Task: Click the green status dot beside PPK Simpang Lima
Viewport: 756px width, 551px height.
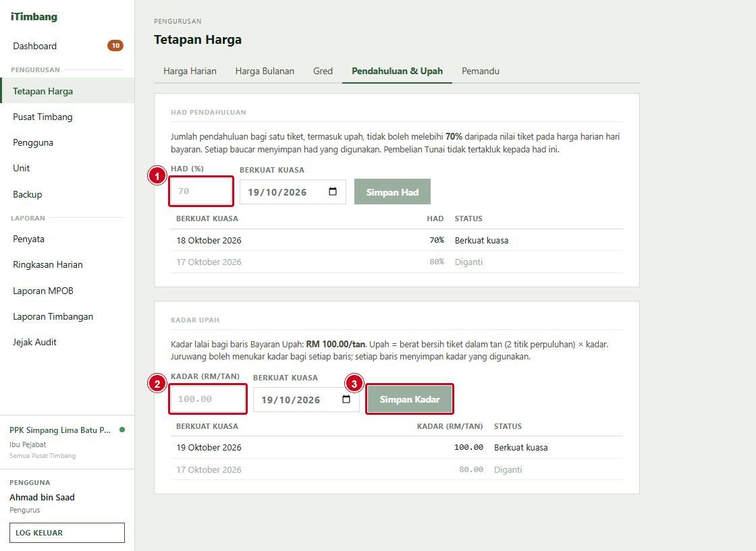Action: [122, 430]
